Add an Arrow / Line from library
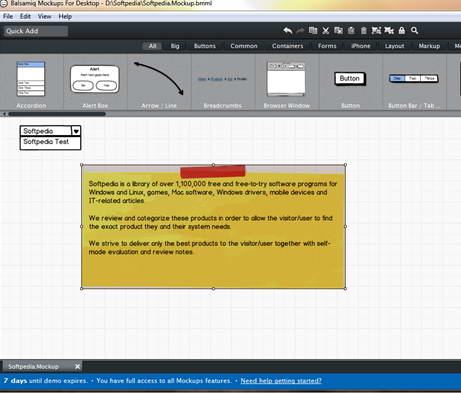Screen dimensions: 461x393 pos(159,83)
